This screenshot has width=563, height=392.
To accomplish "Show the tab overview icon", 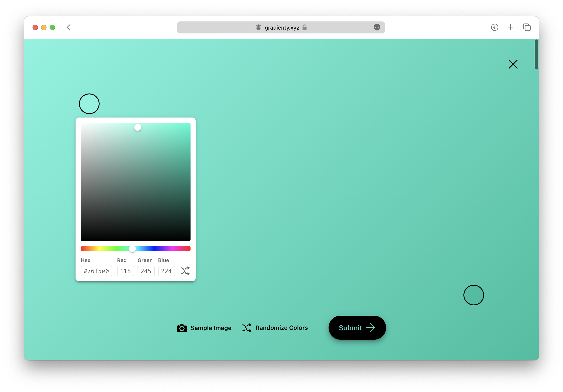I will (527, 27).
